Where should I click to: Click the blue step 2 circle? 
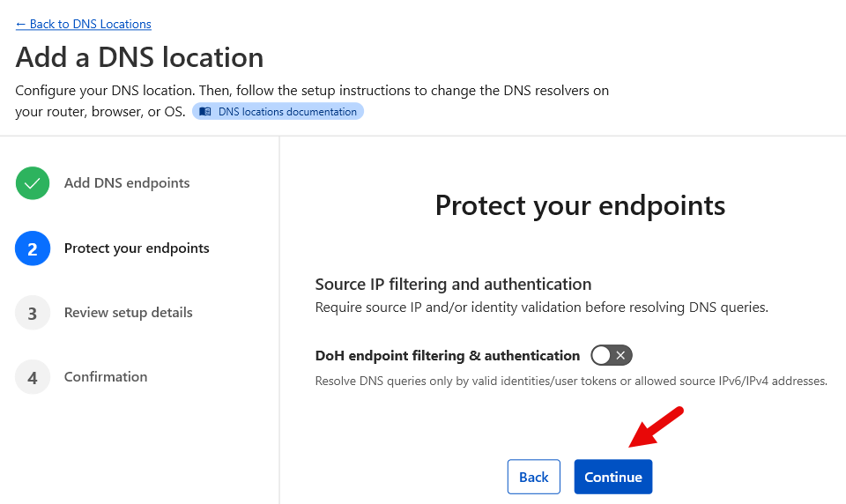click(x=33, y=248)
